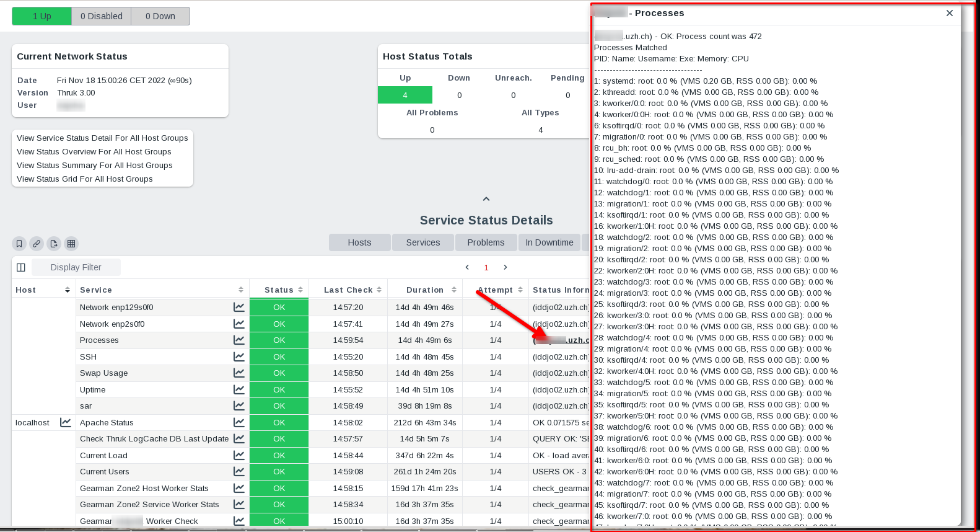This screenshot has width=980, height=532.
Task: Open graph icon for Swap Usage
Action: [x=238, y=373]
